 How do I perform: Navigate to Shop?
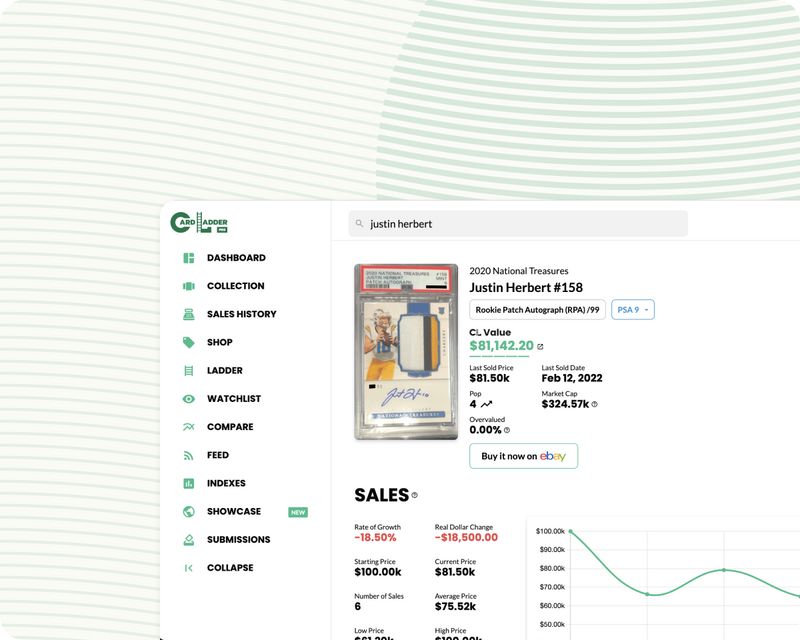[x=220, y=342]
